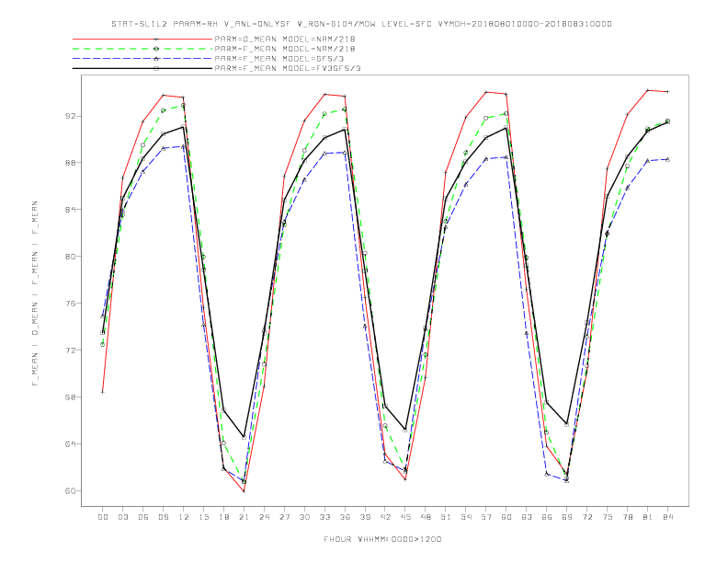Click black line's square marker at hour 21
The width and height of the screenshot is (728, 563).
(244, 437)
